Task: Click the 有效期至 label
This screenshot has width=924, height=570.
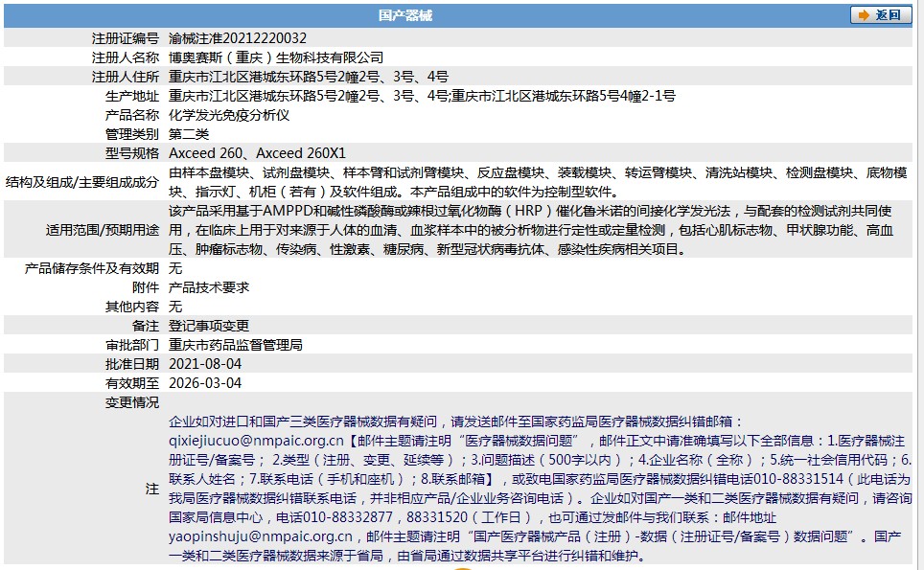Action: point(132,383)
